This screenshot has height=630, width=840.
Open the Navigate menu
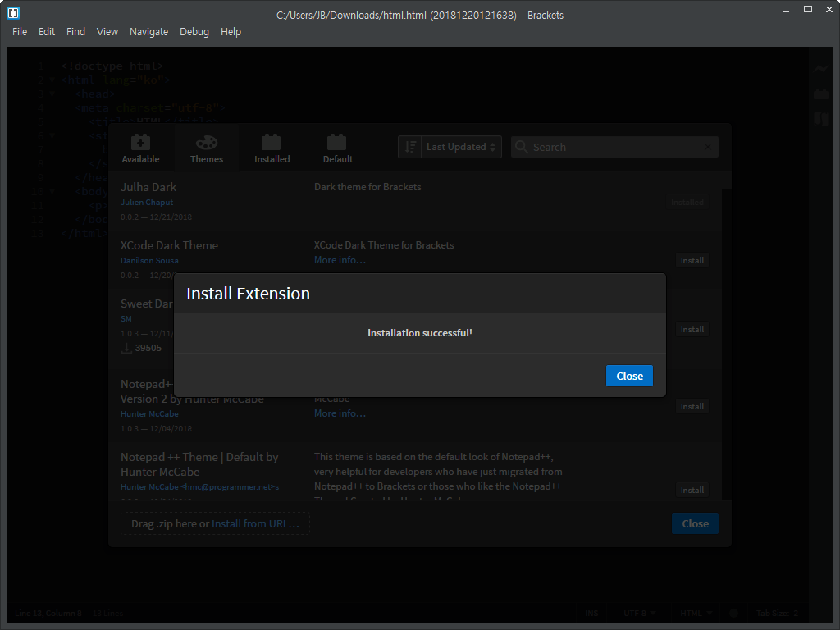tap(149, 32)
